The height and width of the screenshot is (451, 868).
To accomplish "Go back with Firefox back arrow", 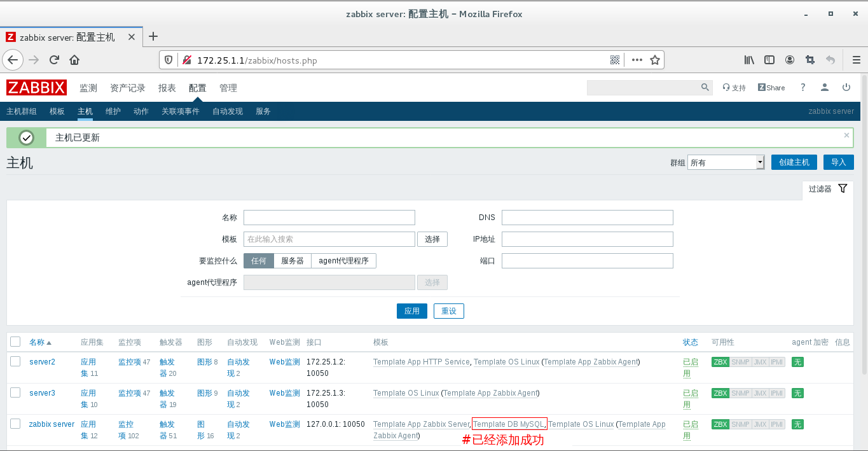I will [13, 60].
